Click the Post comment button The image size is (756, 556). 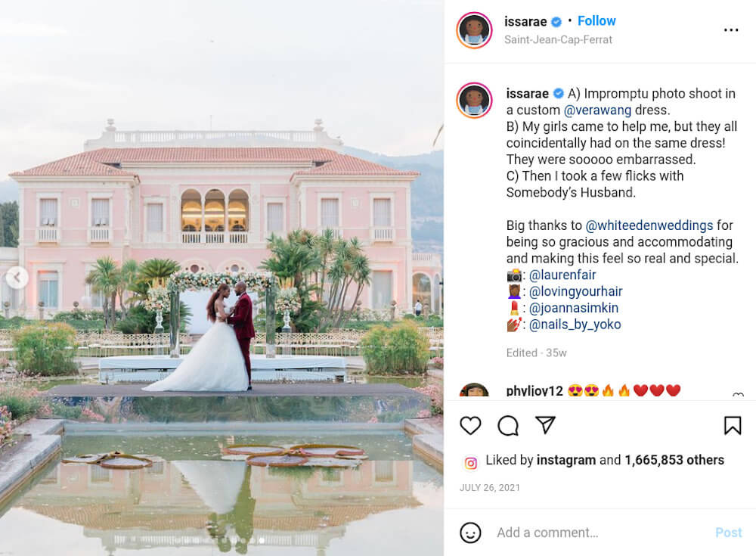coord(729,533)
